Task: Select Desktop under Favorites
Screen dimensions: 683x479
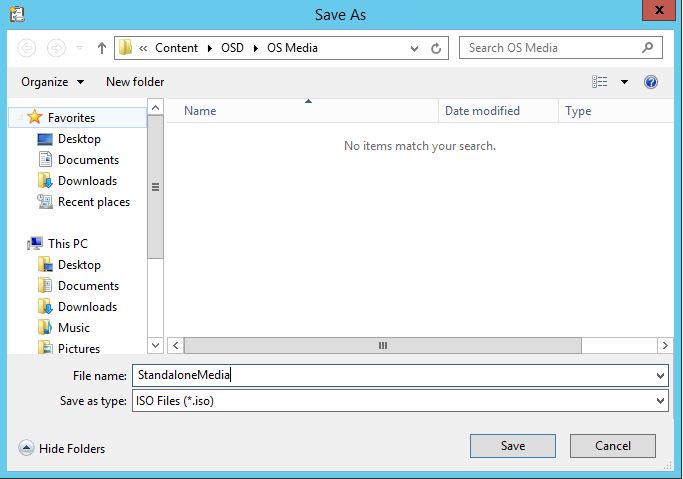Action: click(78, 139)
